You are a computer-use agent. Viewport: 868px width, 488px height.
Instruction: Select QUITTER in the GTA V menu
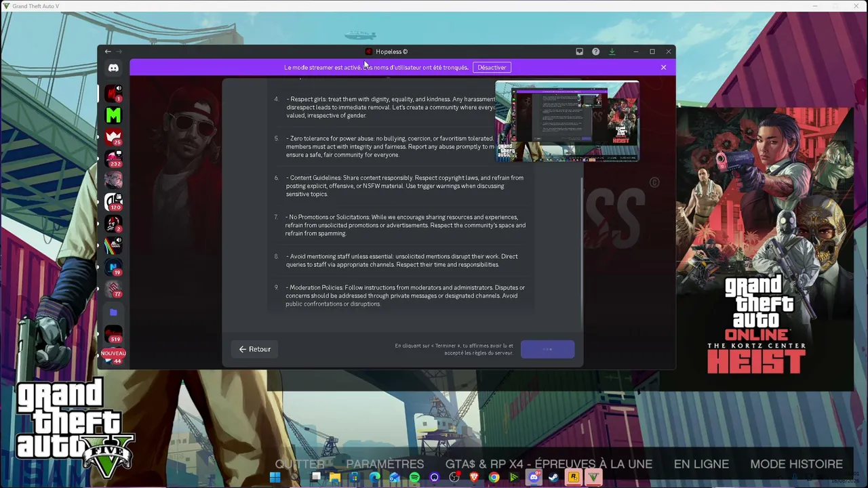pos(299,464)
